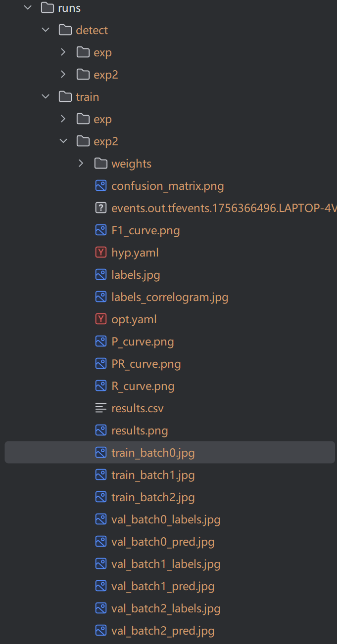
Task: Click the YAML icon beside opt.yaml
Action: click(101, 319)
